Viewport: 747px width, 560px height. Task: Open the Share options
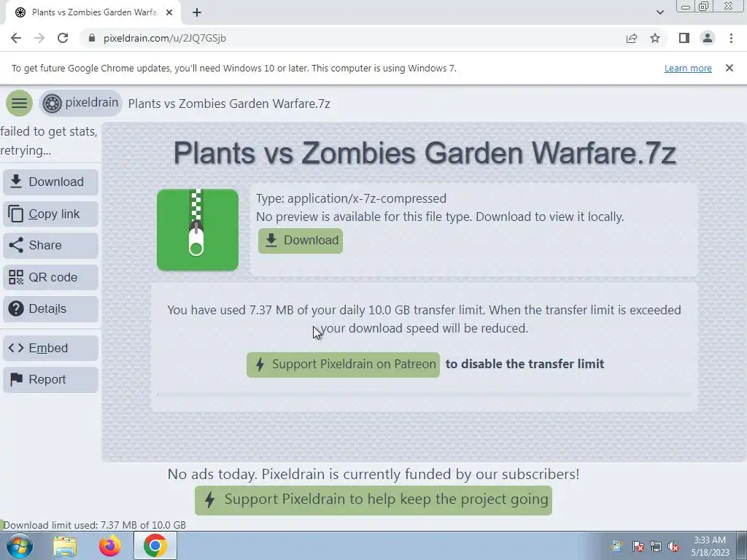50,245
